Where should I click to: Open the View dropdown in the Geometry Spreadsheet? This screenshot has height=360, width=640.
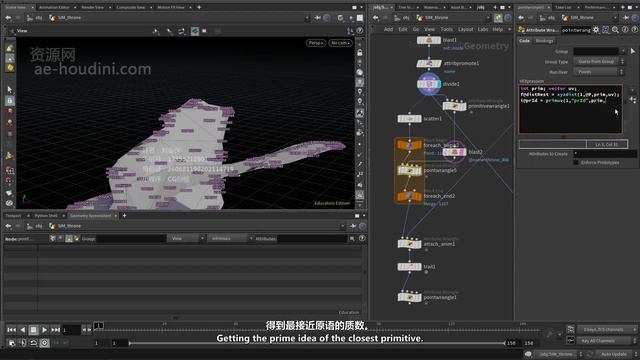point(185,238)
